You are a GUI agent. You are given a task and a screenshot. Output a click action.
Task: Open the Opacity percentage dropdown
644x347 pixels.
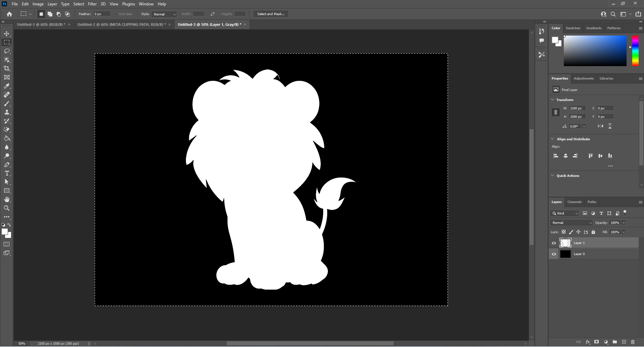click(623, 222)
